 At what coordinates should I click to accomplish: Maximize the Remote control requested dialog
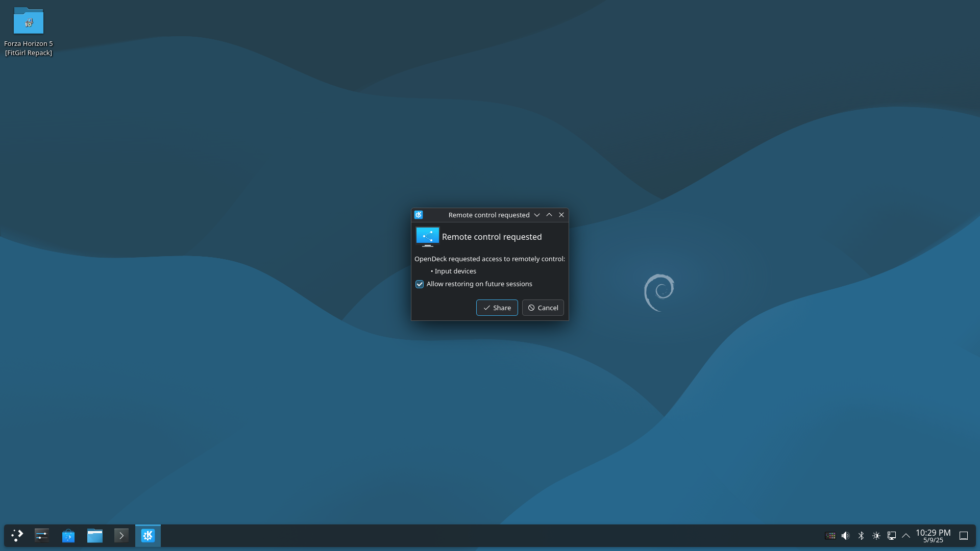(549, 215)
